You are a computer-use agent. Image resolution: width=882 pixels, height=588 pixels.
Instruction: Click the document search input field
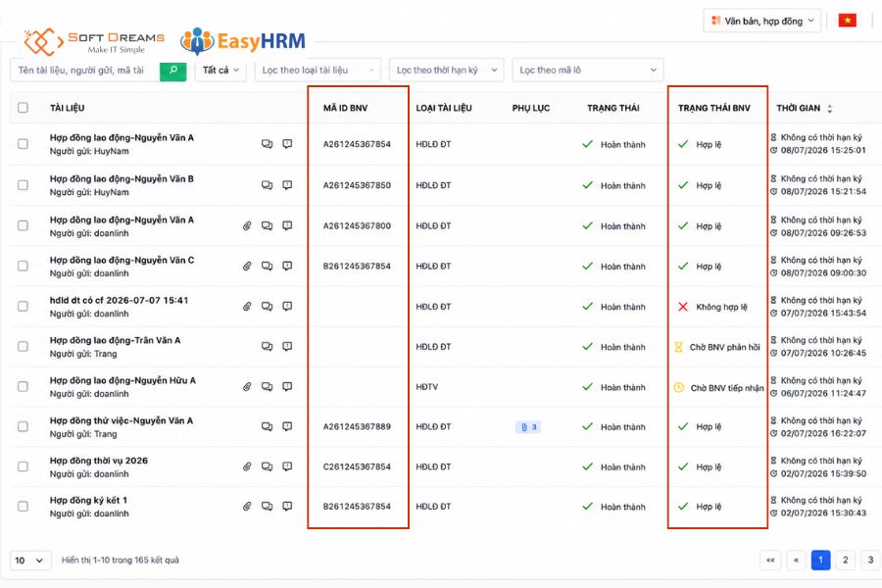(x=85, y=71)
